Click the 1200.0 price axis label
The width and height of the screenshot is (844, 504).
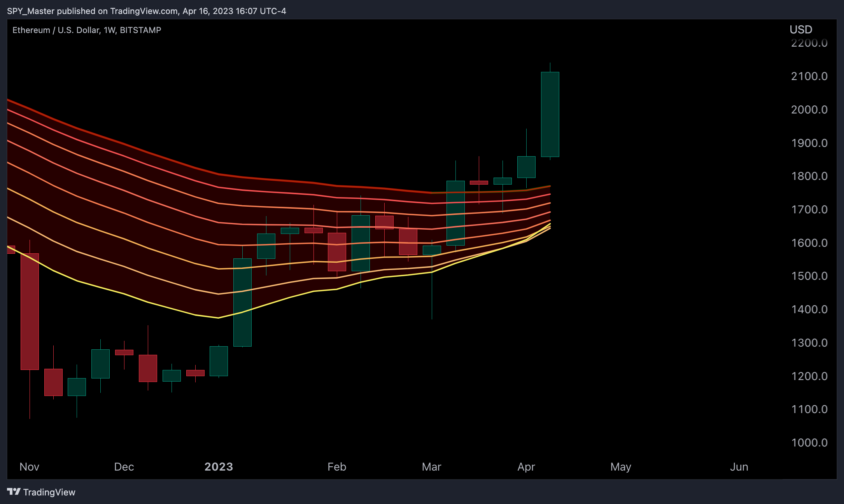[809, 376]
